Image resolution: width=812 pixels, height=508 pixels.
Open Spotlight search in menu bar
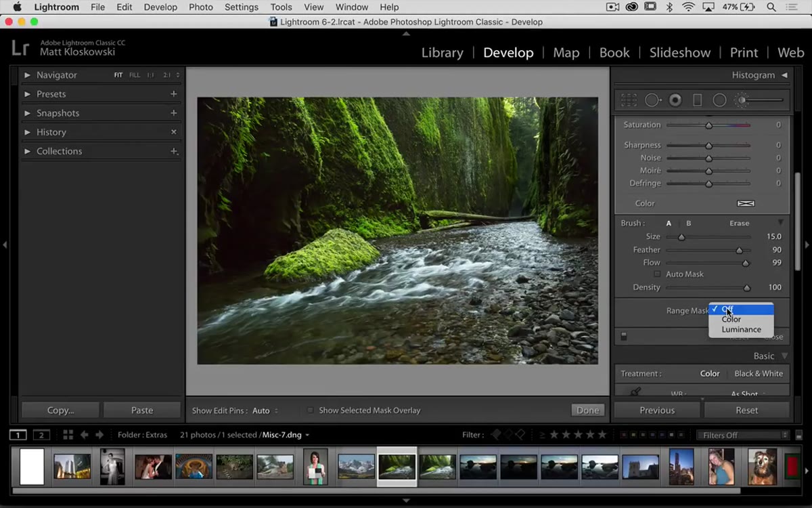(771, 7)
